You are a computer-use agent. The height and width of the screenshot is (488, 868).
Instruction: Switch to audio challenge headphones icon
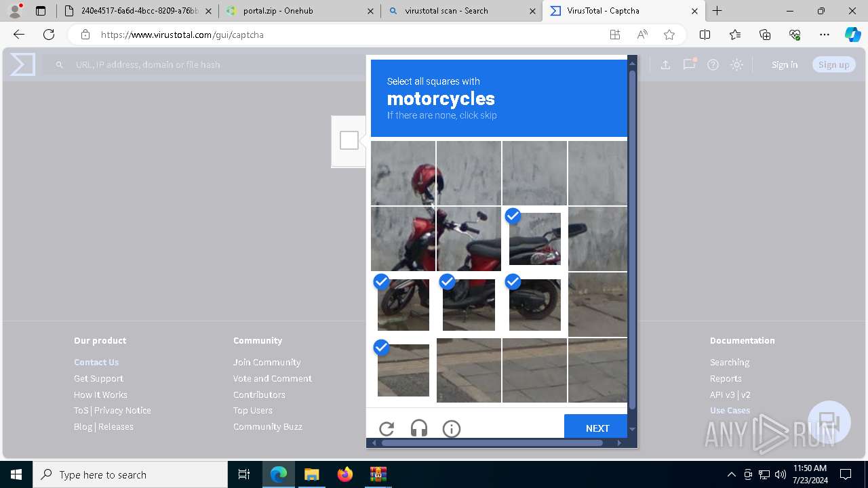419,428
